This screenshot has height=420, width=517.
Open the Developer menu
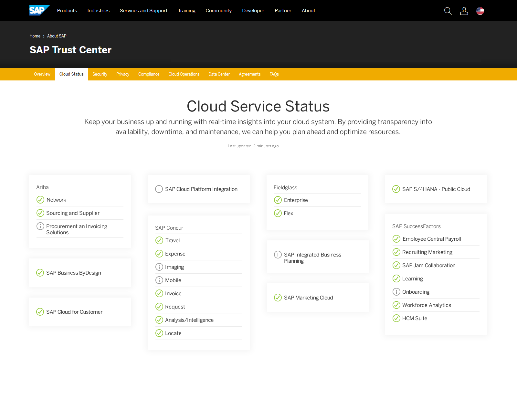pyautogui.click(x=253, y=11)
